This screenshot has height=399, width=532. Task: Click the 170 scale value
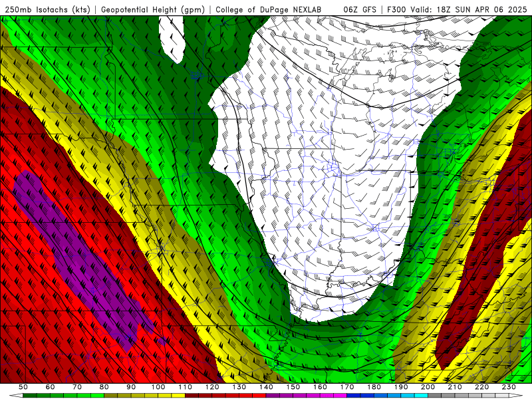pos(347,387)
